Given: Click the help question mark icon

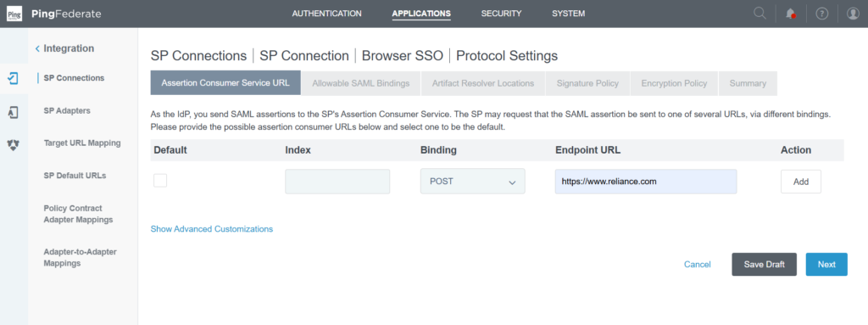Looking at the screenshot, I should point(822,14).
